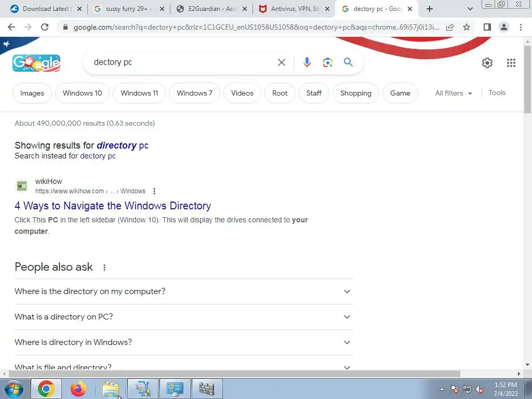Image resolution: width=532 pixels, height=399 pixels.
Task: Select the Windows 11 filter chip
Action: click(x=139, y=93)
